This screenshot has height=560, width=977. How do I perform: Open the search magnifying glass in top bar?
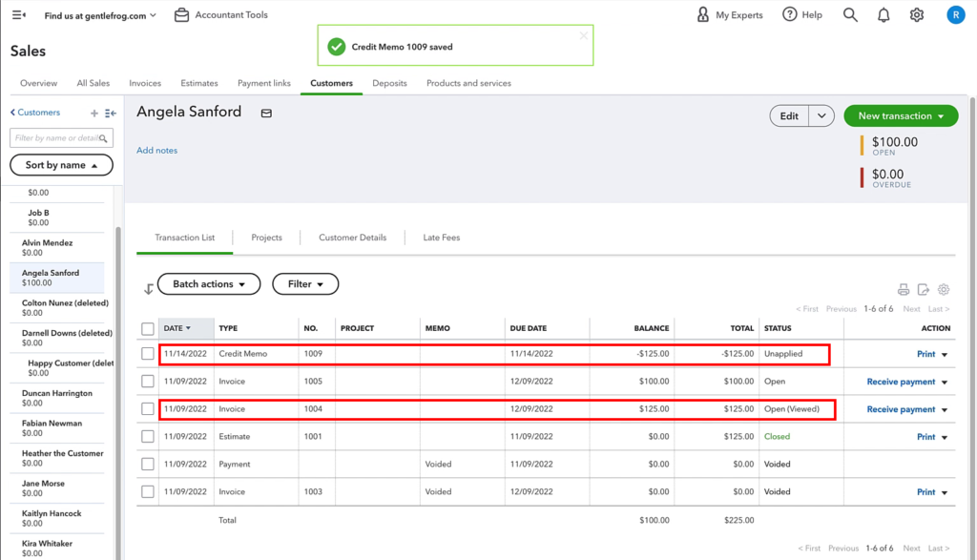tap(849, 14)
